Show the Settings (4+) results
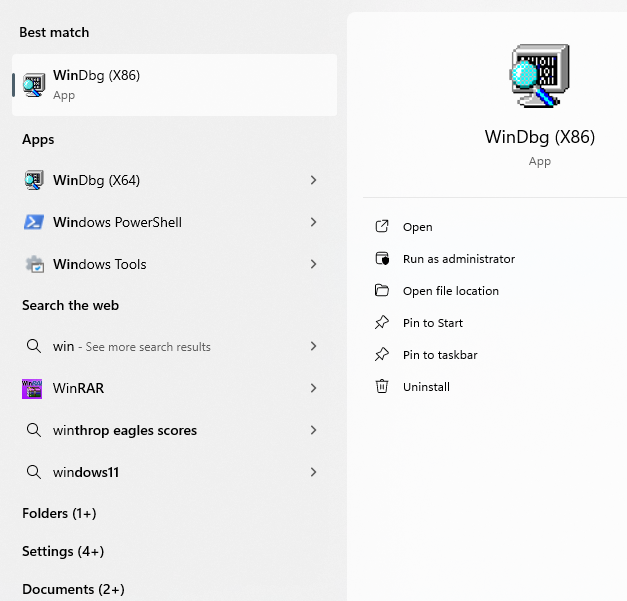This screenshot has width=627, height=601. click(x=63, y=551)
